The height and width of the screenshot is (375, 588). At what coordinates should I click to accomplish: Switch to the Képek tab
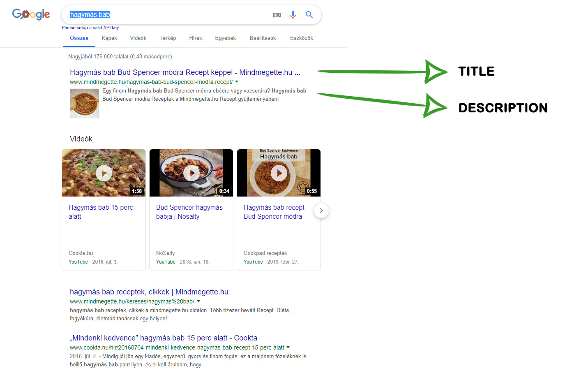coord(109,38)
